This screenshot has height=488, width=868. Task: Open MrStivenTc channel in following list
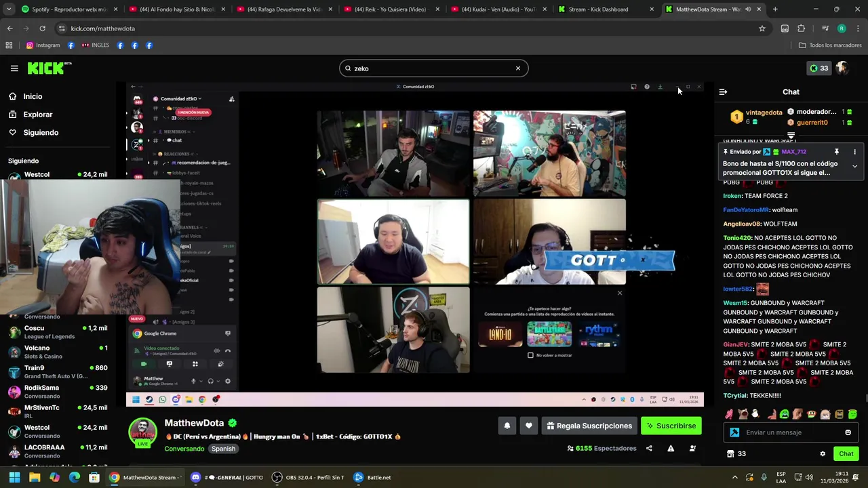[x=58, y=411]
